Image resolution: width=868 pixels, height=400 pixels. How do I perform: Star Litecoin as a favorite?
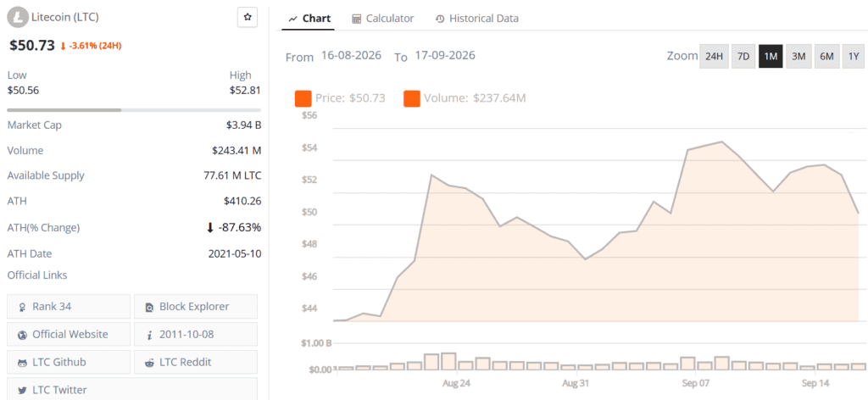pos(248,18)
